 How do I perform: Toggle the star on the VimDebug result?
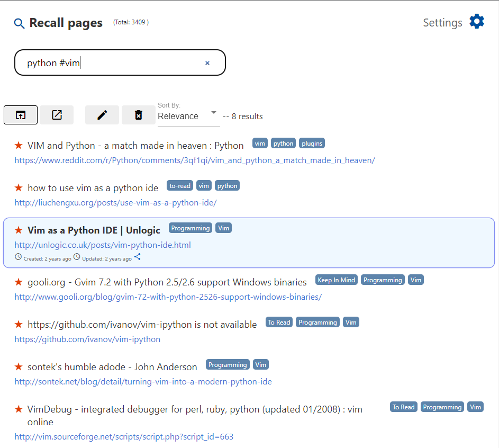click(x=18, y=409)
